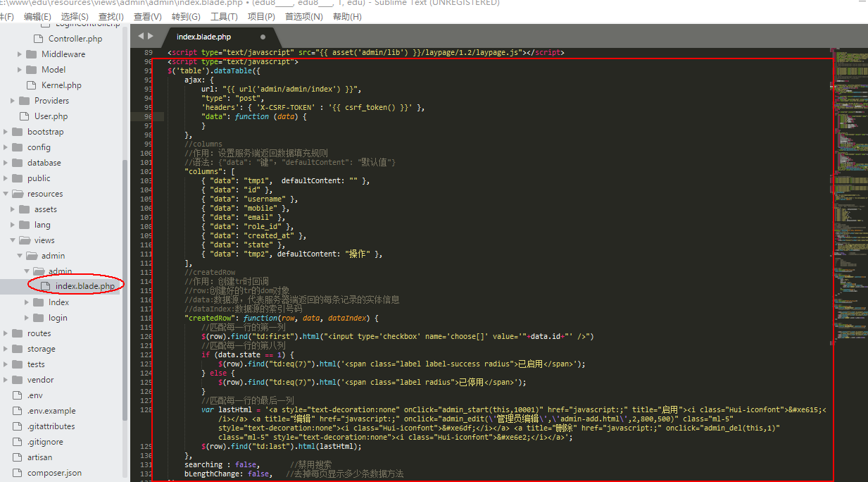Expand the Middleware folder
868x482 pixels.
(x=20, y=54)
